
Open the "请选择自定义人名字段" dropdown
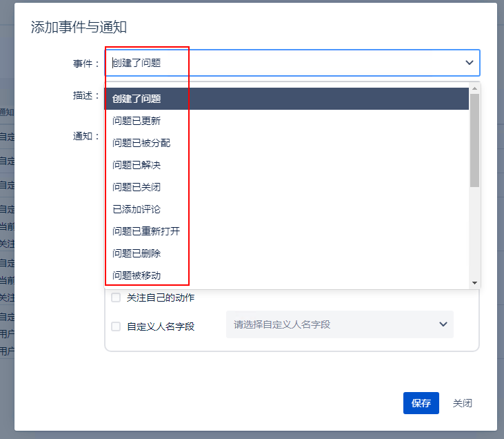331,324
